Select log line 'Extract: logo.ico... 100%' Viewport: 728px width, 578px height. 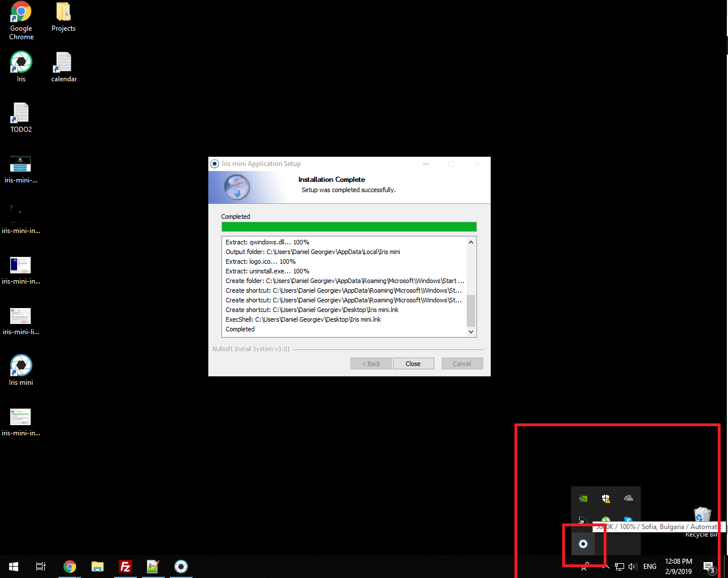[x=261, y=261]
